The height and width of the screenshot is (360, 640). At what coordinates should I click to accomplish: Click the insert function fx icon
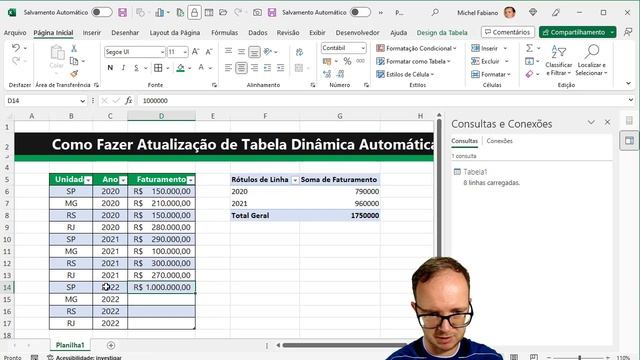point(129,100)
